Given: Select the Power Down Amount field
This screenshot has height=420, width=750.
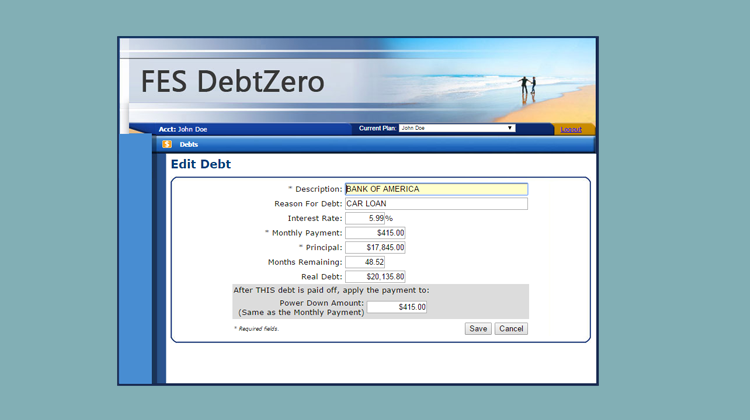Looking at the screenshot, I should point(397,307).
